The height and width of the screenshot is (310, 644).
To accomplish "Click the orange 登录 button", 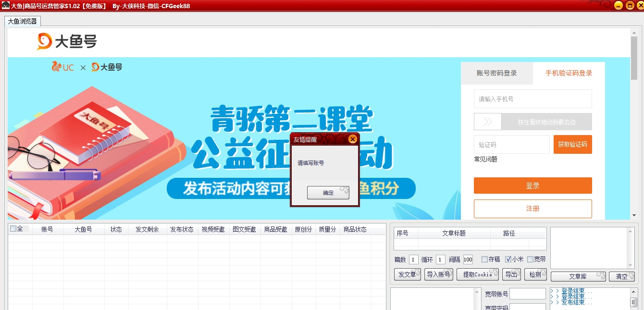I will click(533, 186).
